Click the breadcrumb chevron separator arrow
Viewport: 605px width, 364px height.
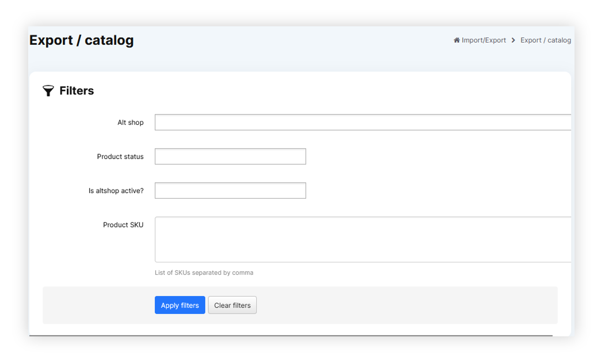point(513,40)
